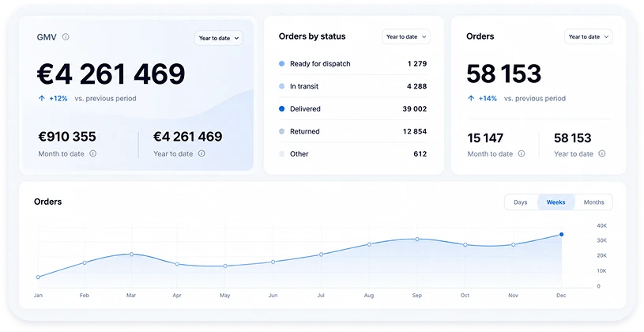Switch chart view to Weeks
This screenshot has width=644, height=332.
point(555,202)
